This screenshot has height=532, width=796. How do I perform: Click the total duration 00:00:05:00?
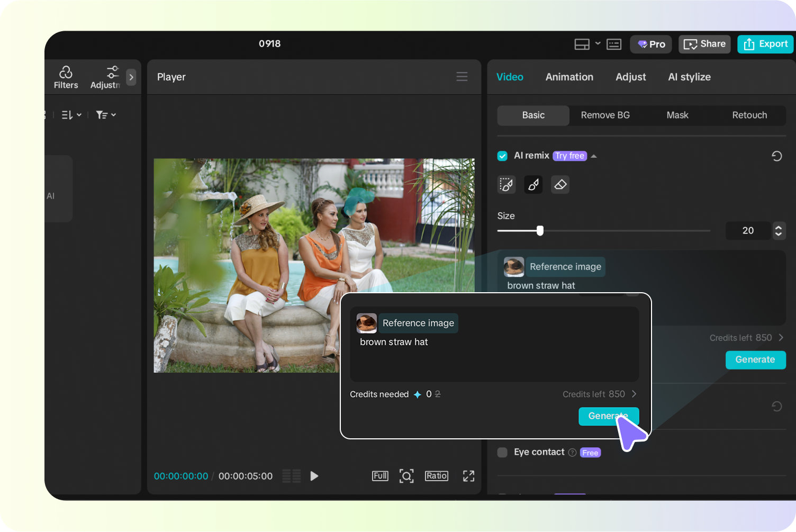click(246, 476)
